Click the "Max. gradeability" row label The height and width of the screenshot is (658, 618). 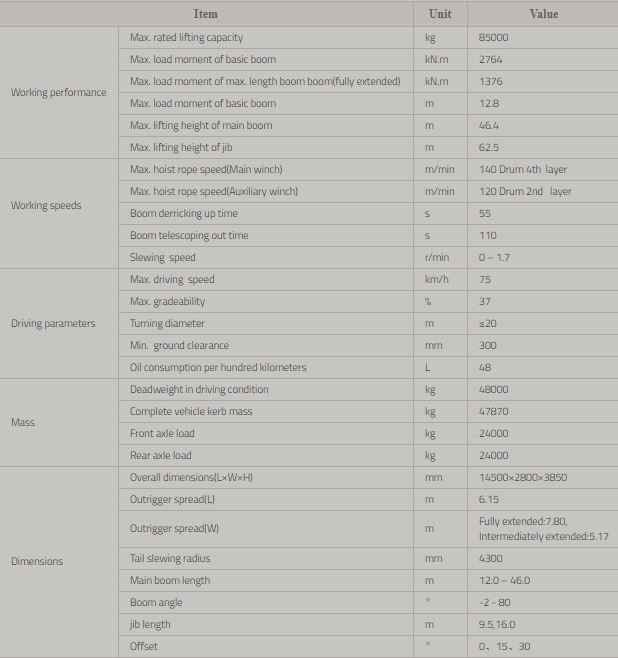tap(167, 302)
